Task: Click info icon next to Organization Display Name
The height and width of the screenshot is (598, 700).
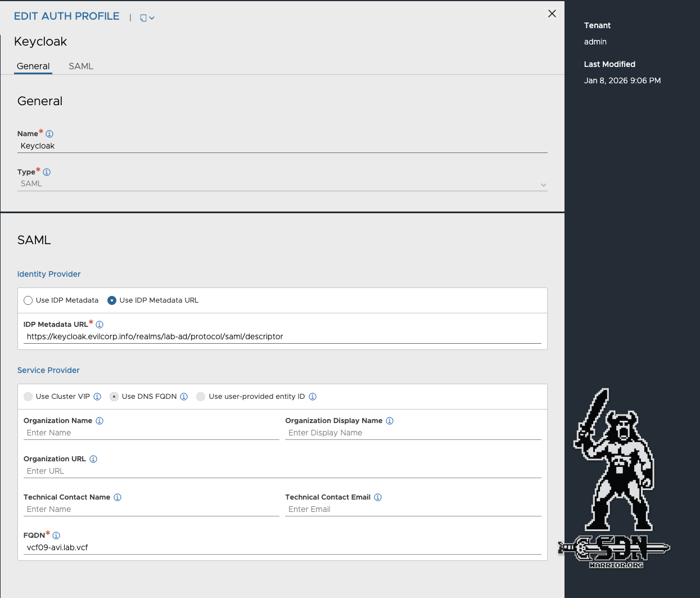Action: 390,421
